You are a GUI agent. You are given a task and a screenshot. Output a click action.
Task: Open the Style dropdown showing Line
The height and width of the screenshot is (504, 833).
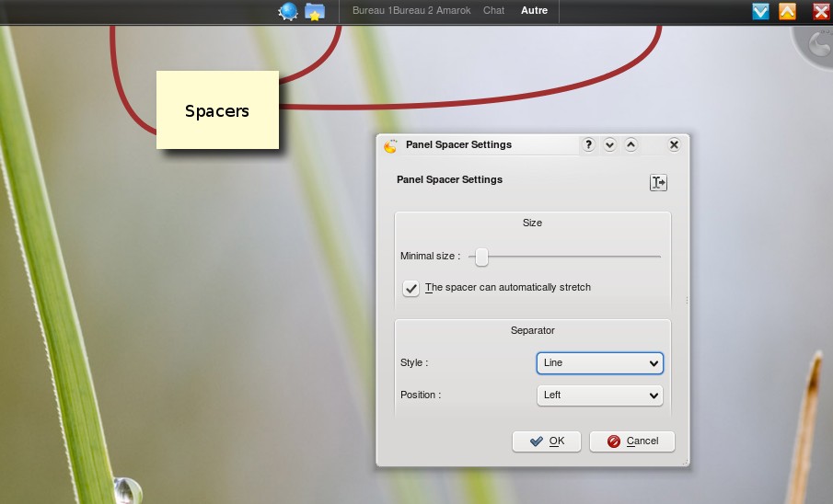click(600, 363)
